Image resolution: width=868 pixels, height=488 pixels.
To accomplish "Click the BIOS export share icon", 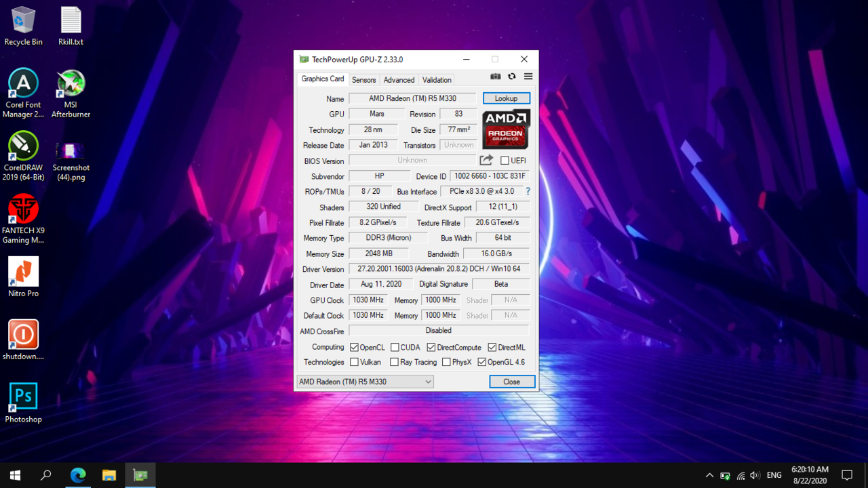I will (486, 161).
